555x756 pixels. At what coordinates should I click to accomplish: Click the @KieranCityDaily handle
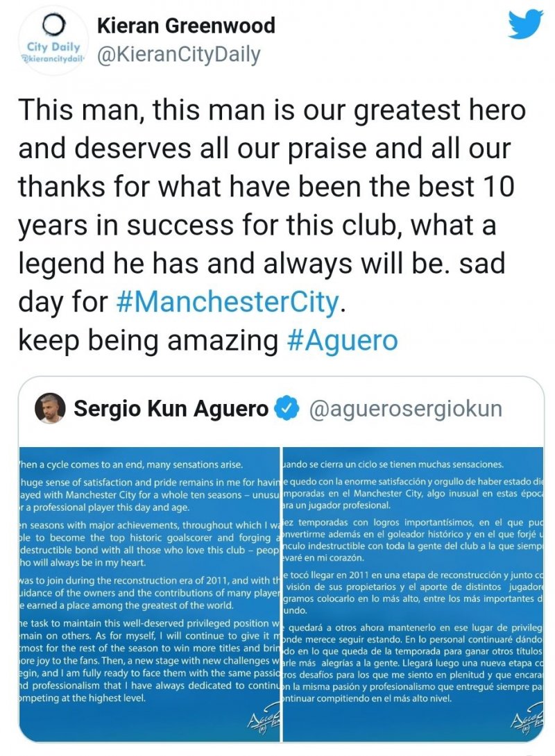pos(178,56)
